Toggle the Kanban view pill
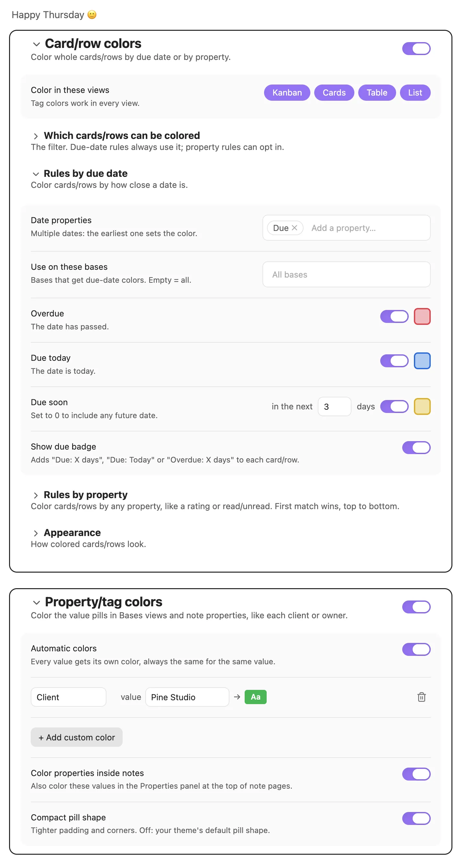 [287, 93]
